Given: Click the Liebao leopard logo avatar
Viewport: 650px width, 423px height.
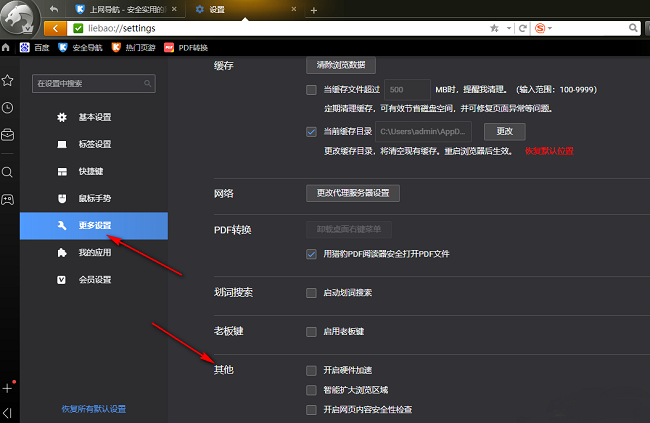Looking at the screenshot, I should tap(19, 19).
